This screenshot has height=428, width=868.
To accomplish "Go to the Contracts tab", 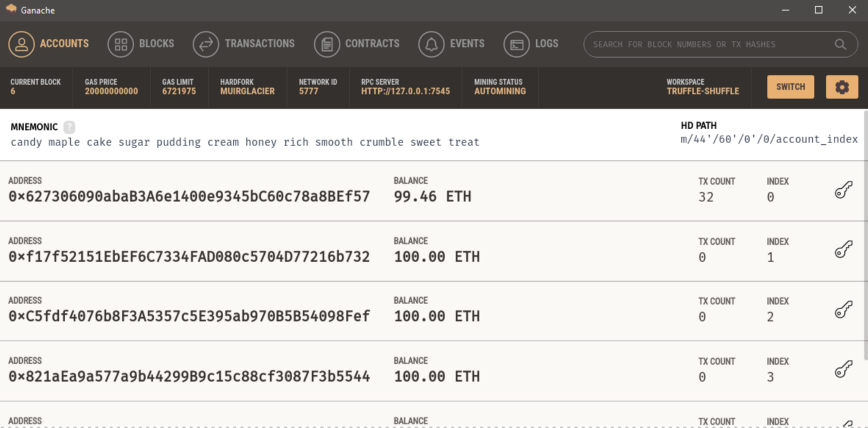I will pos(356,44).
